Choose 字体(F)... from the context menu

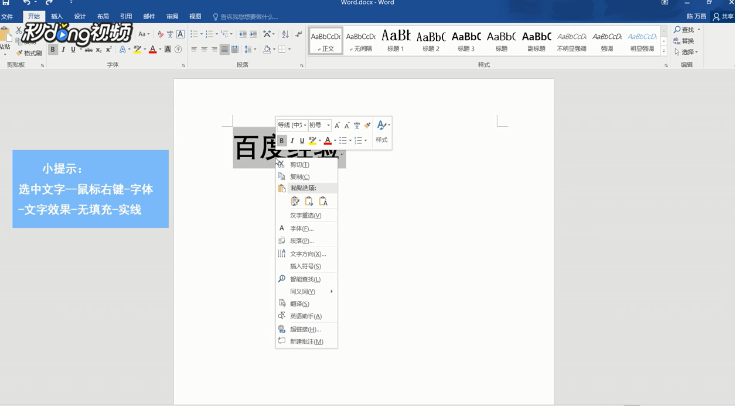click(307, 228)
